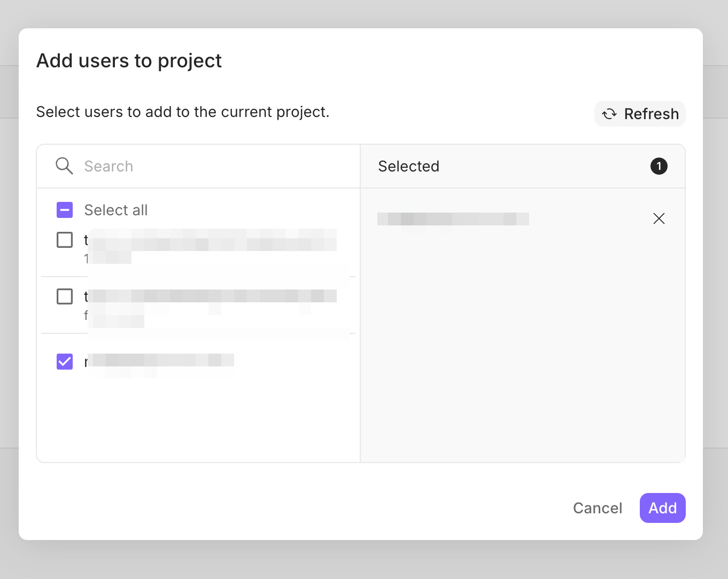The width and height of the screenshot is (728, 579).
Task: Click the circular arrows refresh icon
Action: coord(609,114)
